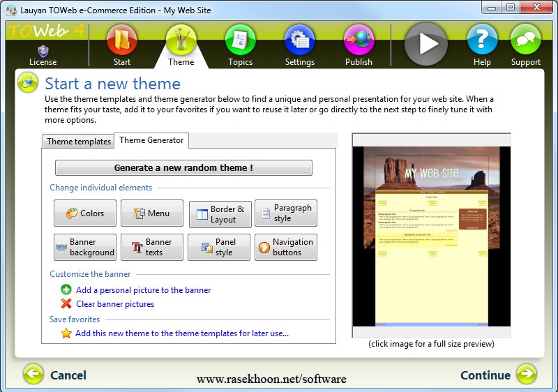Maximize the TOWeb window

coord(511,7)
